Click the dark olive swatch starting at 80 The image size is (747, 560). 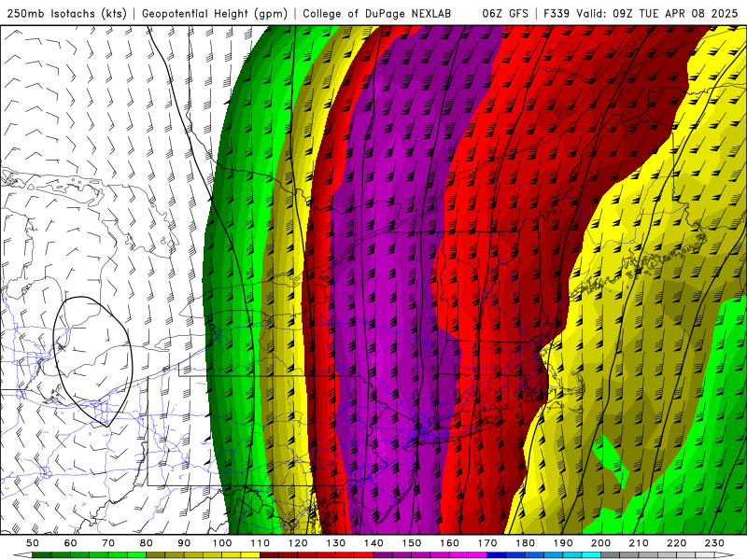coord(155,555)
